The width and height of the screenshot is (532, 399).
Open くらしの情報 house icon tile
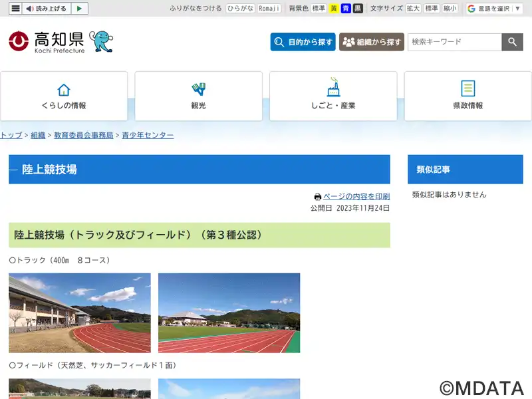click(x=64, y=96)
